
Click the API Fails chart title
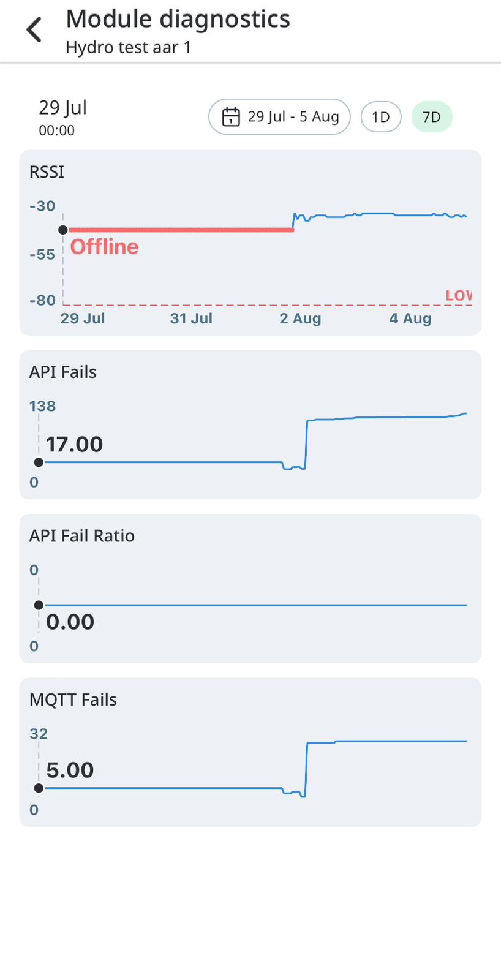[x=62, y=372]
